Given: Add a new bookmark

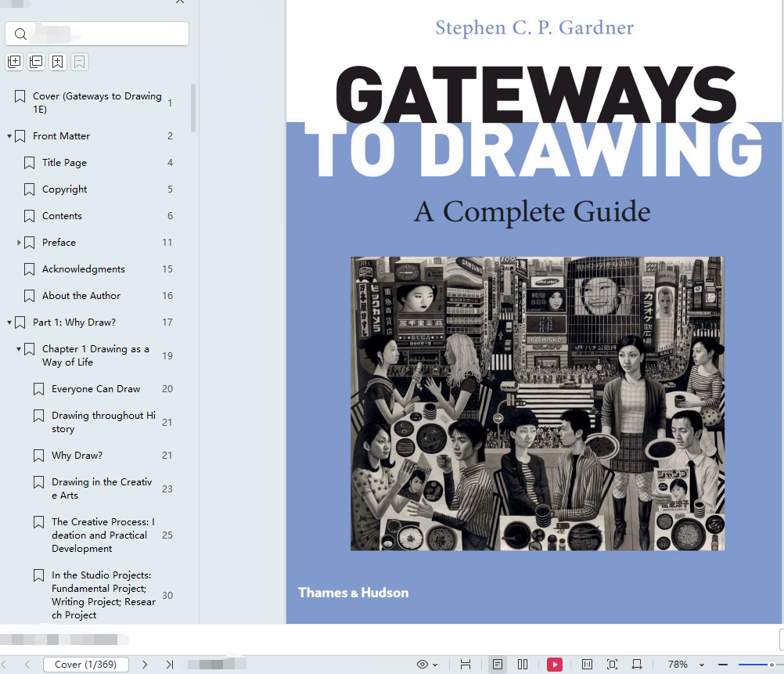Looking at the screenshot, I should 58,62.
